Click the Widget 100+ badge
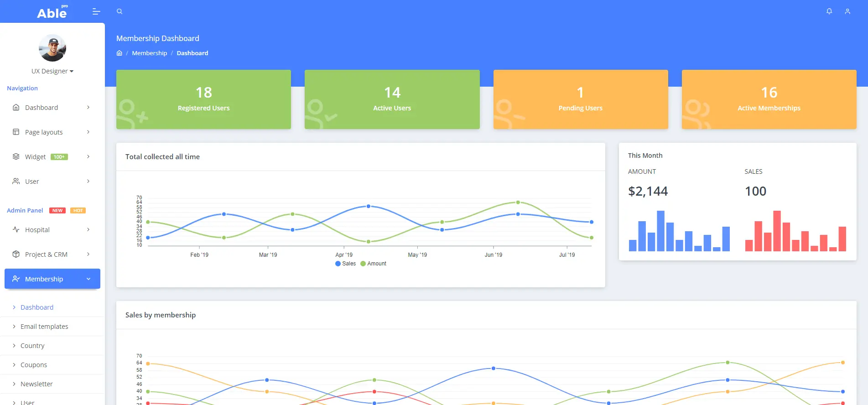868x405 pixels. [x=59, y=157]
